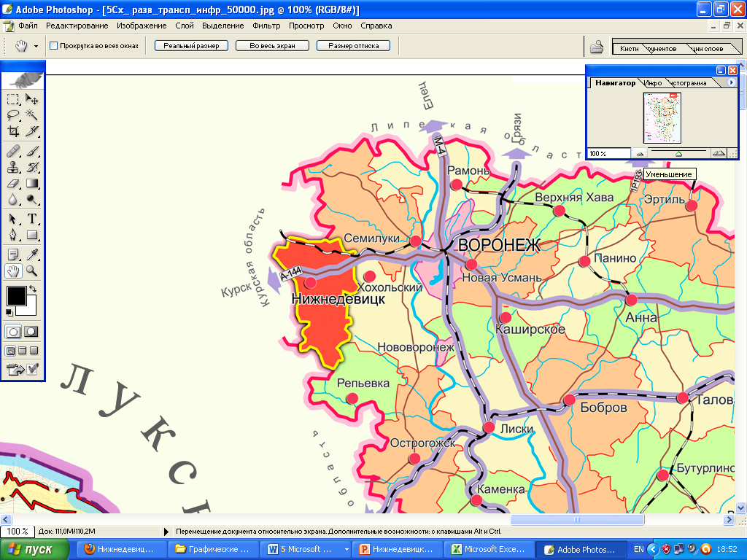Select the Eyedropper tool
The image size is (747, 560).
pyautogui.click(x=32, y=254)
